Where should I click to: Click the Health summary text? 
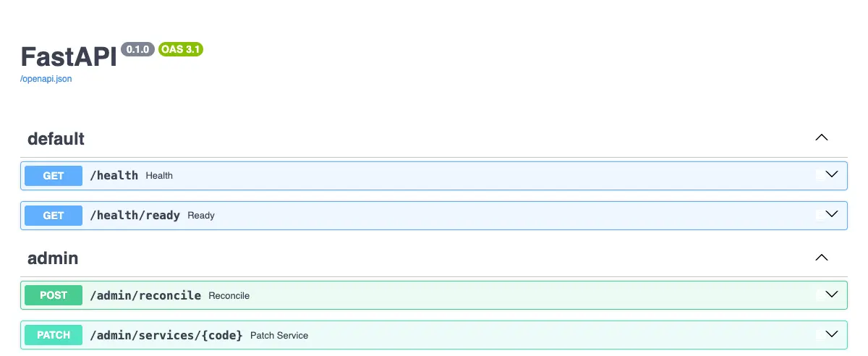(159, 176)
